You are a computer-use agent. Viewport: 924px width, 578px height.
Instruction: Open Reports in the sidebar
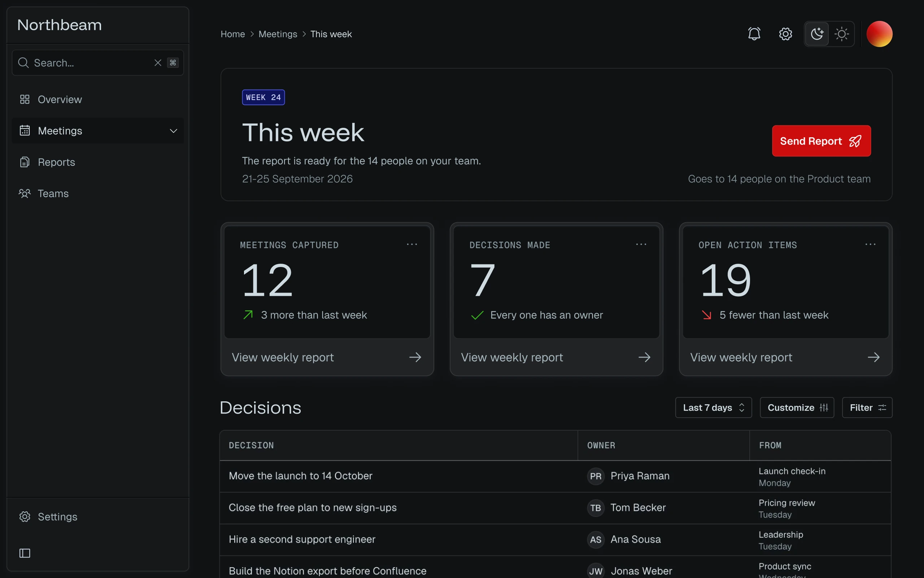pyautogui.click(x=98, y=162)
